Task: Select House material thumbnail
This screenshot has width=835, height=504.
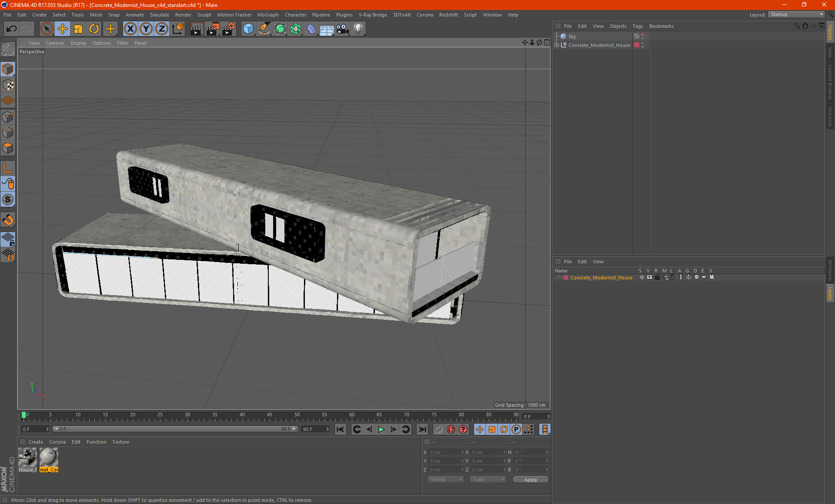Action: tap(27, 460)
